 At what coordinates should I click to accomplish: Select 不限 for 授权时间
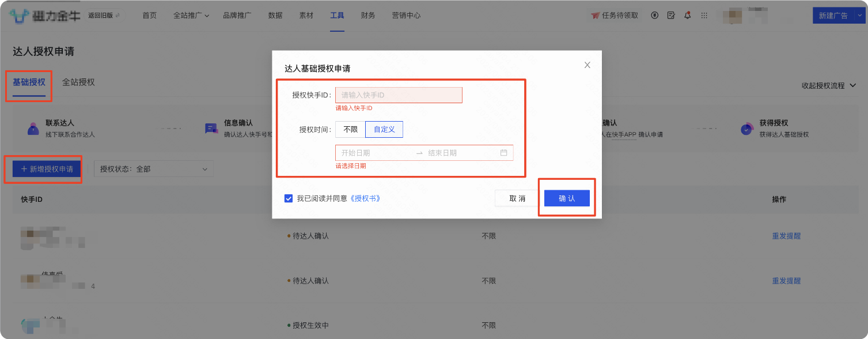(350, 129)
